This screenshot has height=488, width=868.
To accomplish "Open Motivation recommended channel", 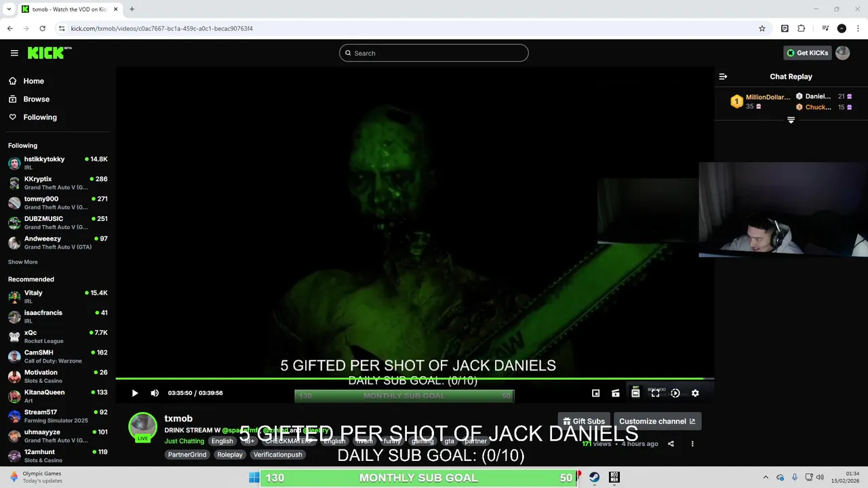I will (58, 376).
